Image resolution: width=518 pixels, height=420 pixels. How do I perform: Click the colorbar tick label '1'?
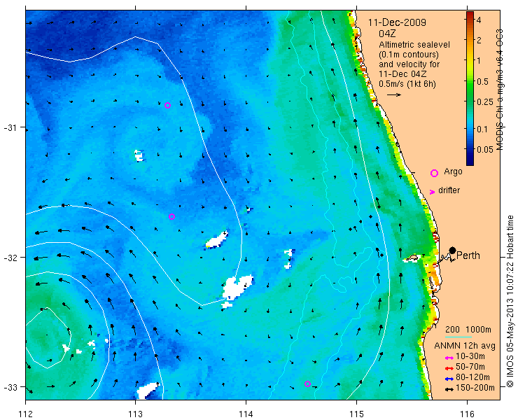click(479, 61)
